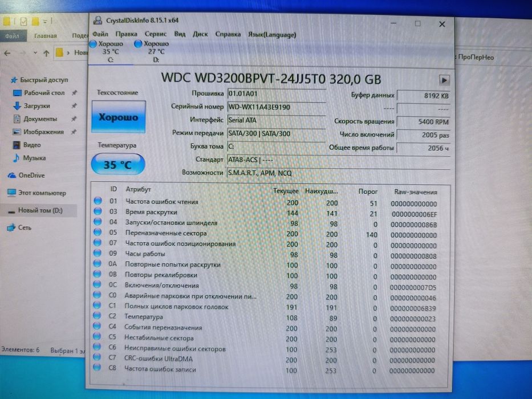Select drive D: status circle icon

pos(138,44)
